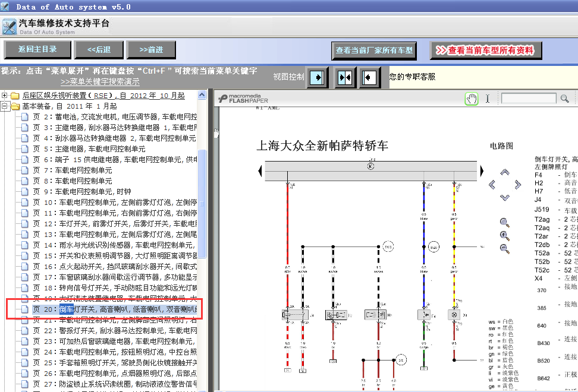Open 页 16: 点火起动开关
Viewport: 578px width, 392px height.
115,267
